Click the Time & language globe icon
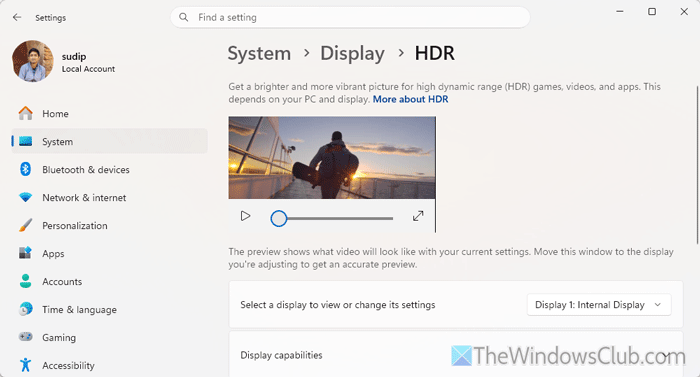Image resolution: width=700 pixels, height=377 pixels. point(25,309)
